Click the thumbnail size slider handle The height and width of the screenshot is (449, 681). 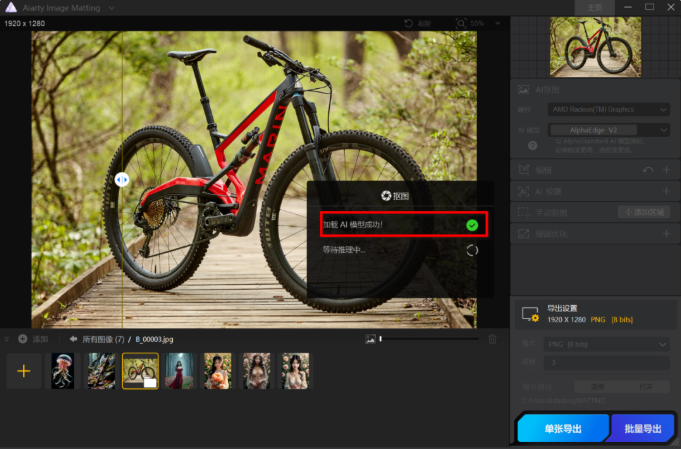[380, 339]
